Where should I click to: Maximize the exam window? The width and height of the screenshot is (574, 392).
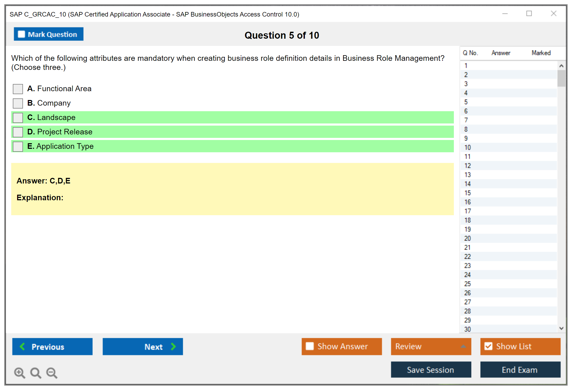[x=529, y=14]
